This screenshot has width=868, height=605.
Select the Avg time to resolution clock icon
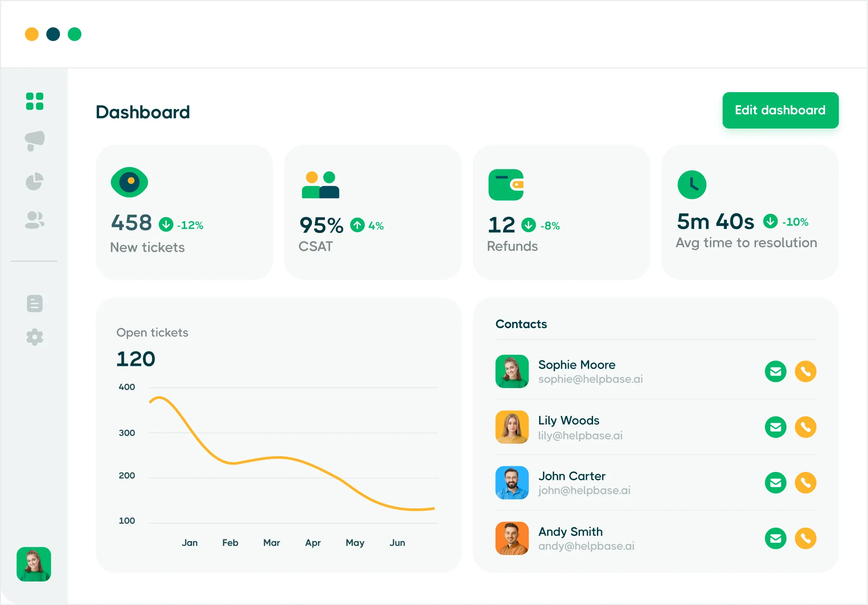[692, 185]
